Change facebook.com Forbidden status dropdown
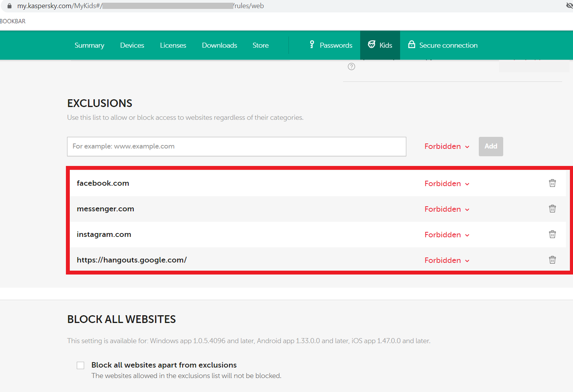The image size is (573, 392). tap(447, 184)
